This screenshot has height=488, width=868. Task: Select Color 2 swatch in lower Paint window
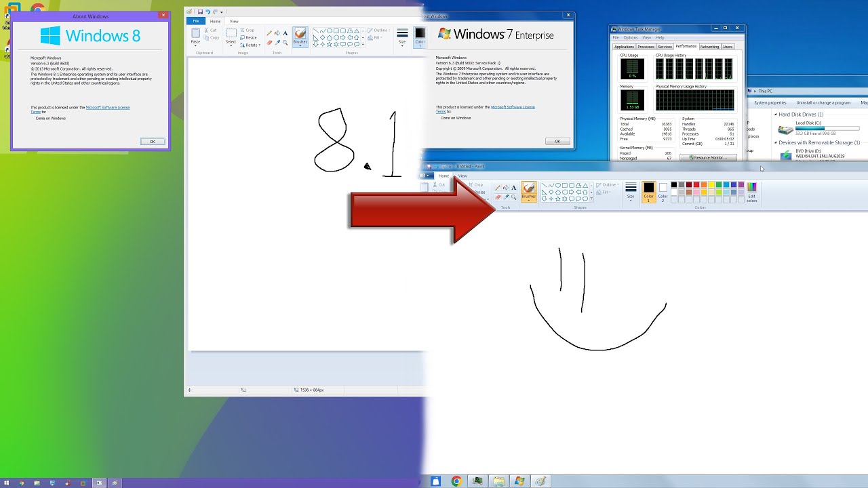pos(663,192)
